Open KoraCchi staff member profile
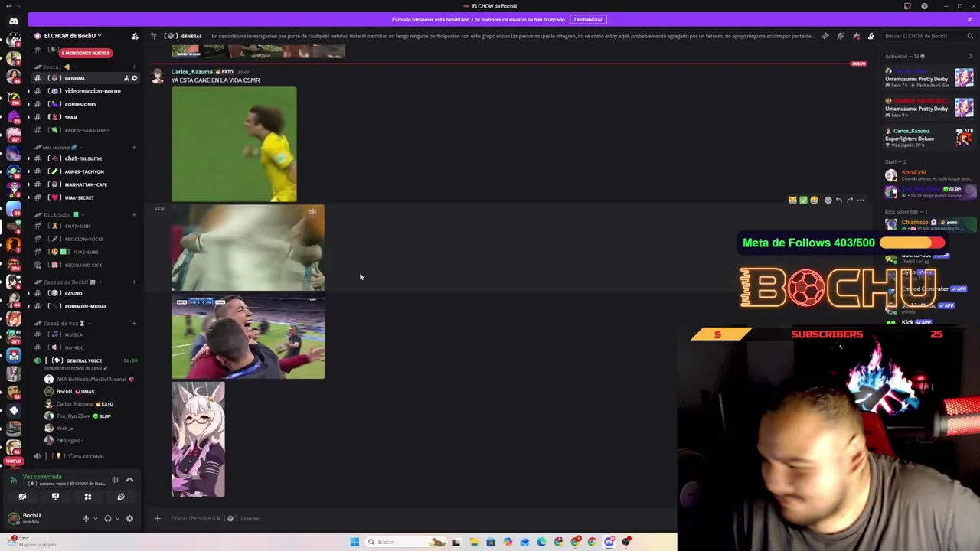The image size is (980, 551). (x=929, y=175)
